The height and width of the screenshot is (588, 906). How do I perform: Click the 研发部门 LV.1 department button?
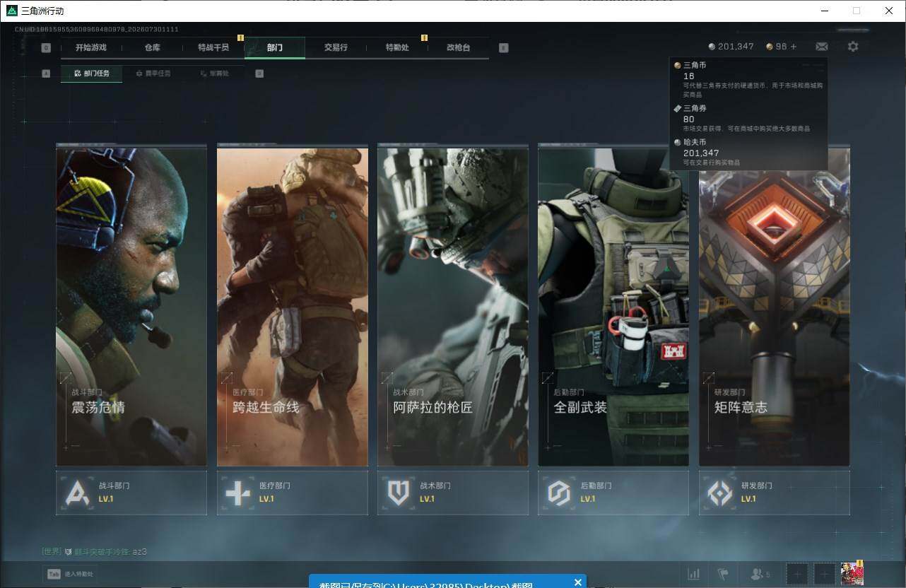775,493
